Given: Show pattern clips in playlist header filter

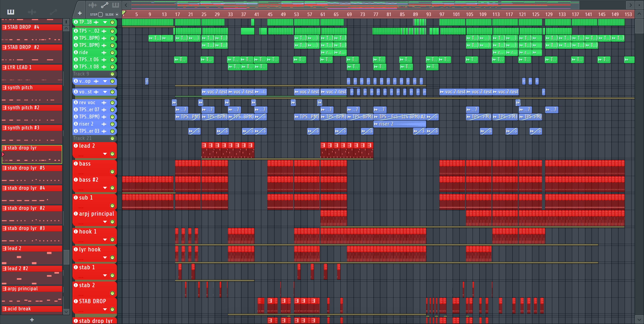Looking at the screenshot, I should pyautogui.click(x=116, y=5).
